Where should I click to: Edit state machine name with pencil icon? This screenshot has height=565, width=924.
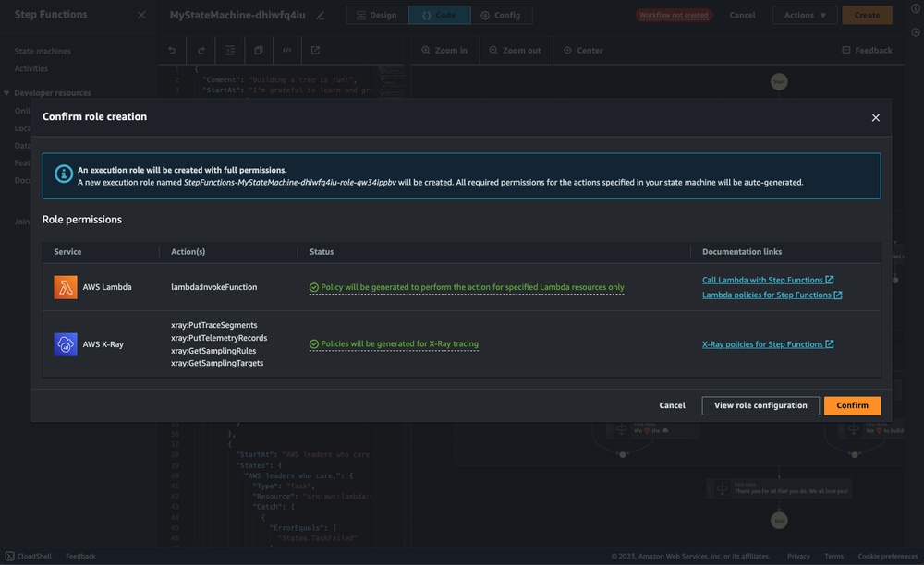coord(320,16)
